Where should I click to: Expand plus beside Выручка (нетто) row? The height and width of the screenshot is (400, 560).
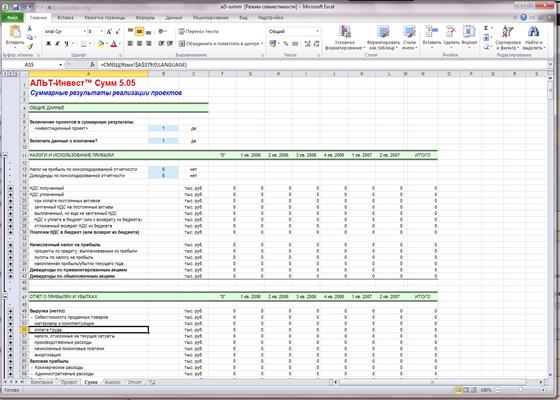coord(10,311)
